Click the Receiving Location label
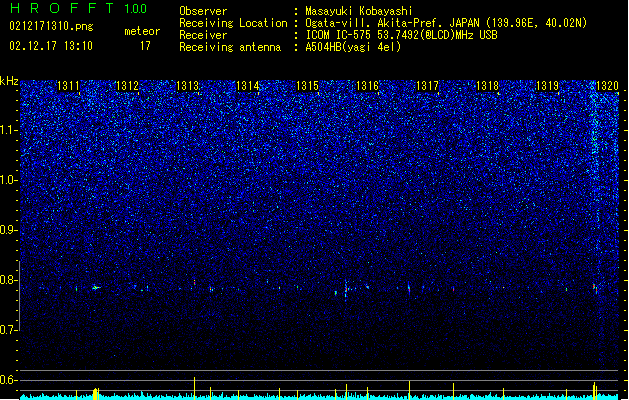This screenshot has width=629, height=400. (x=233, y=23)
